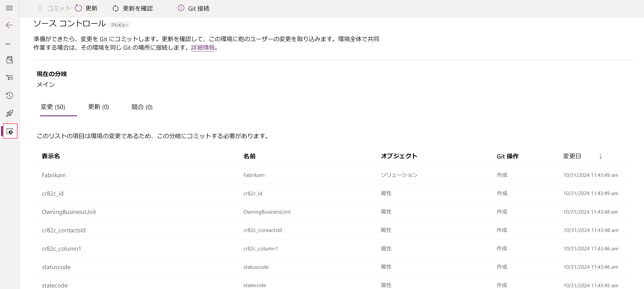This screenshot has height=289, width=644.
Task: Switch to the 更新 (0) tab
Action: pyautogui.click(x=99, y=107)
